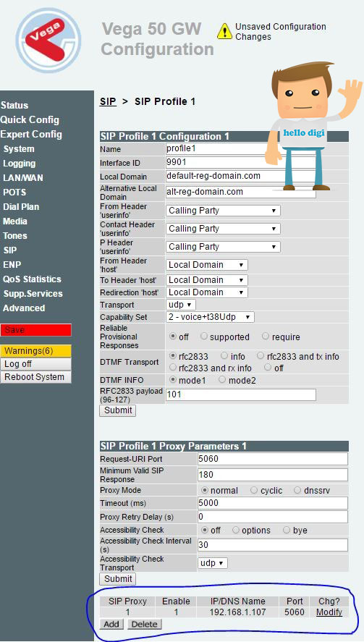This screenshot has width=364, height=642.
Task: Open Warnings(6) list
Action: (x=35, y=351)
